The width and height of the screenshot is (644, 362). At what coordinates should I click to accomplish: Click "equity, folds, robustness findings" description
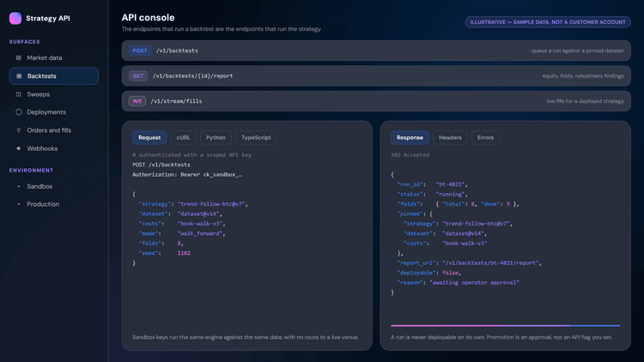583,76
